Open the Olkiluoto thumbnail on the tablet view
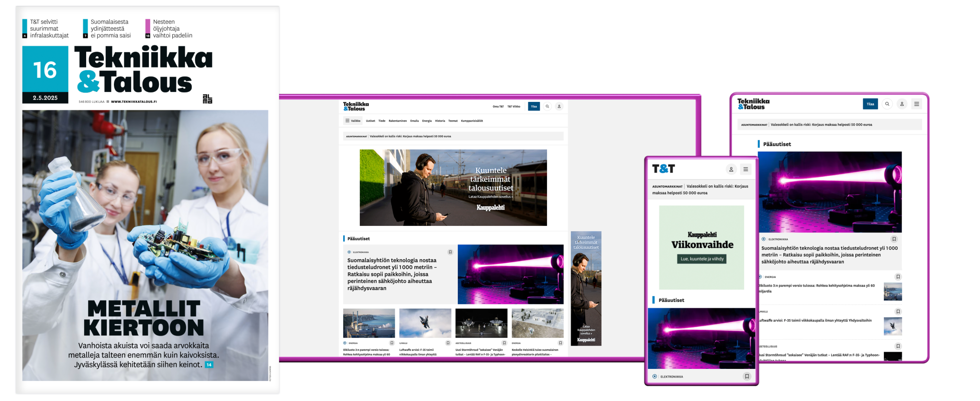 tap(892, 291)
